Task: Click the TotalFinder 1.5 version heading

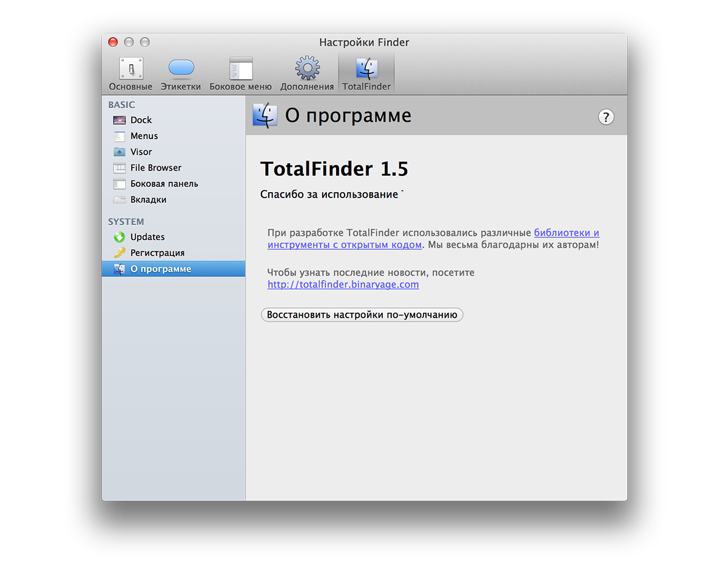Action: coord(334,169)
